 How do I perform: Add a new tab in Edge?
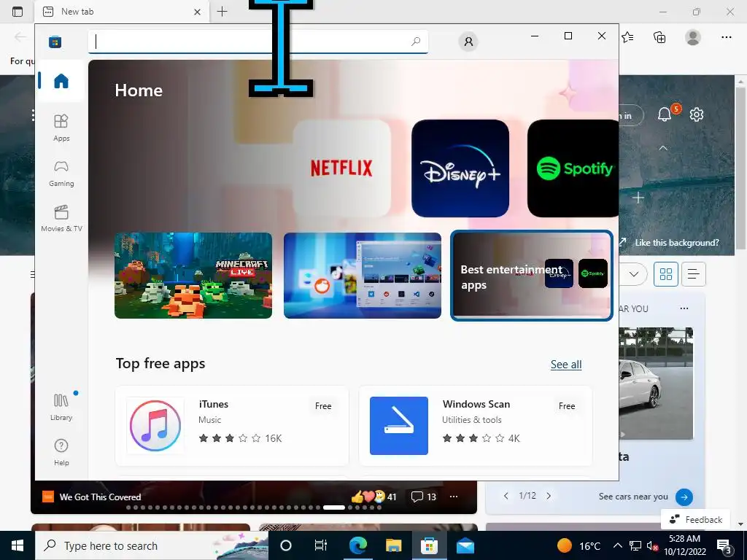(x=222, y=12)
